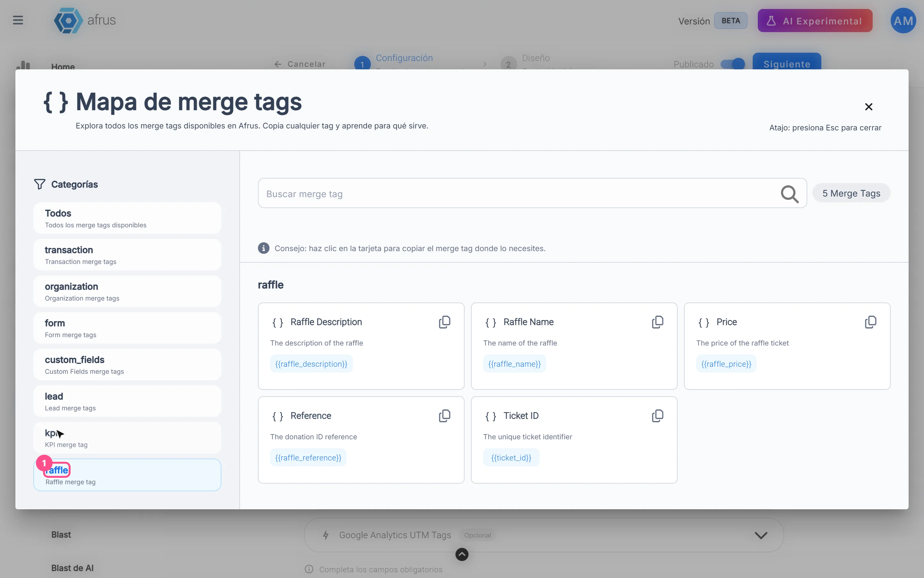Select the custom_fields category
This screenshot has width=924, height=578.
point(127,365)
